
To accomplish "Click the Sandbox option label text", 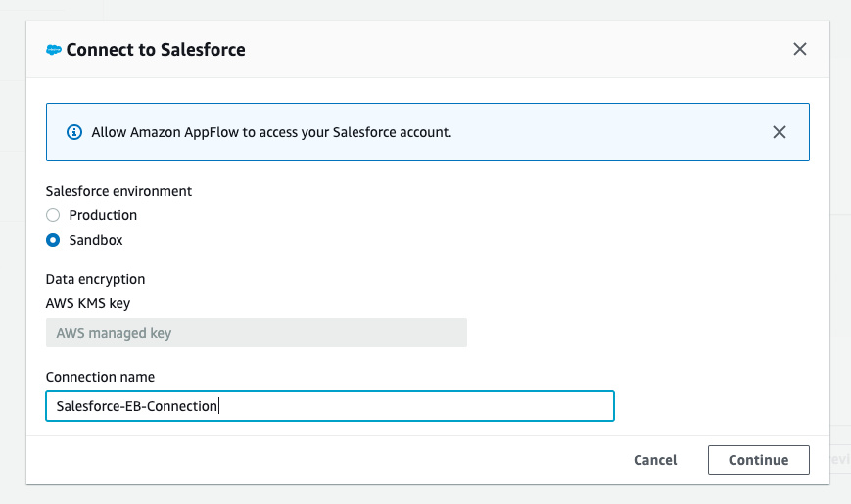I will (x=96, y=240).
